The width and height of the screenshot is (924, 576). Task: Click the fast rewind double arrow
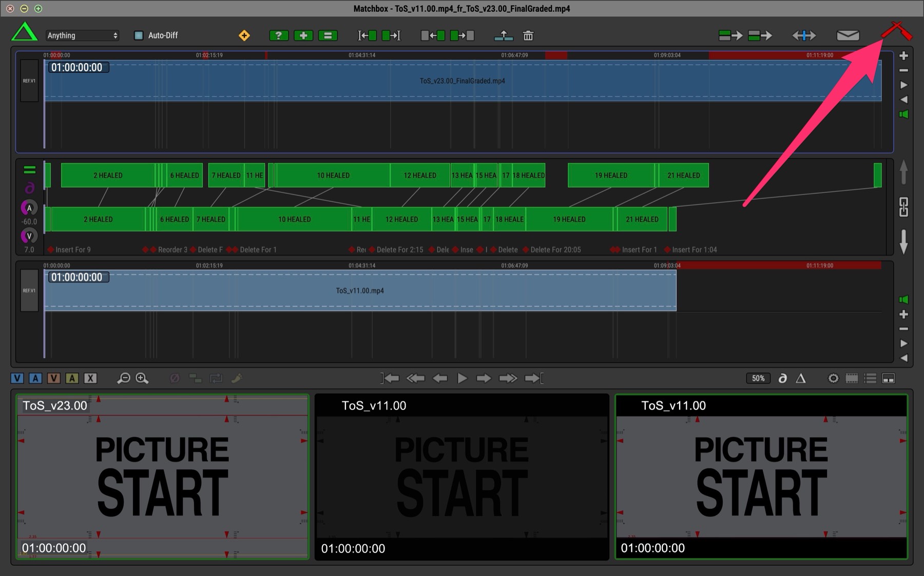point(415,379)
